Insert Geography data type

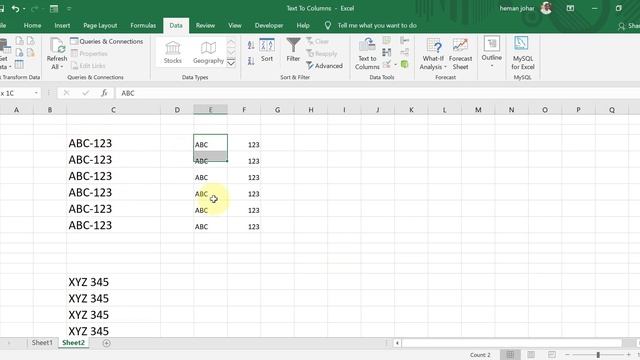click(208, 52)
